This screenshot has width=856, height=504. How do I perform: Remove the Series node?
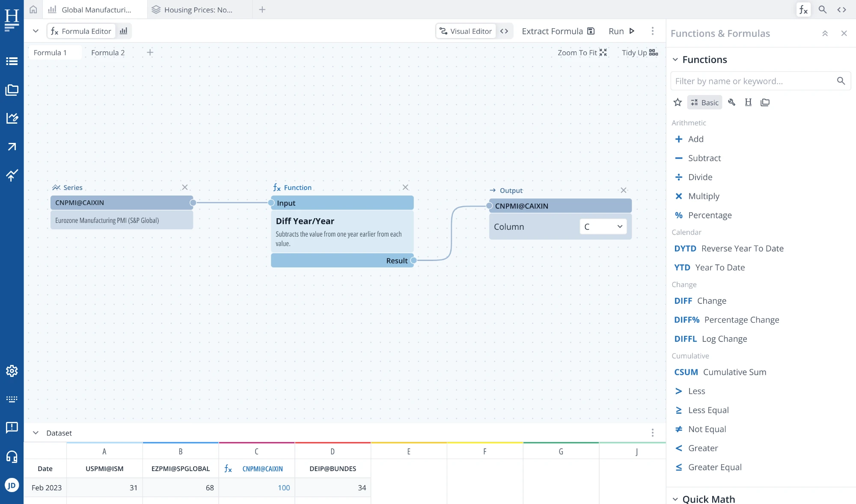click(185, 187)
